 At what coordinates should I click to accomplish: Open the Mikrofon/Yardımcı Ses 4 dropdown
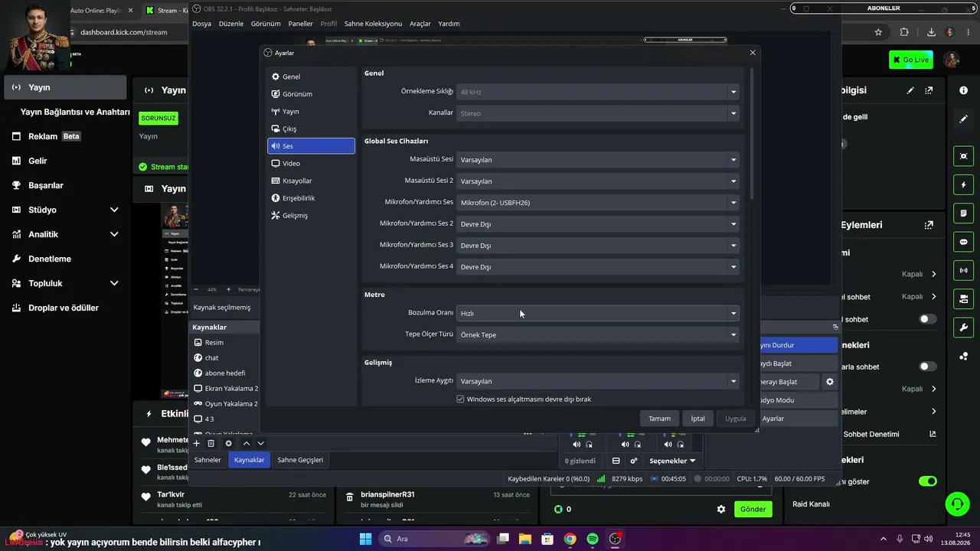pyautogui.click(x=598, y=267)
